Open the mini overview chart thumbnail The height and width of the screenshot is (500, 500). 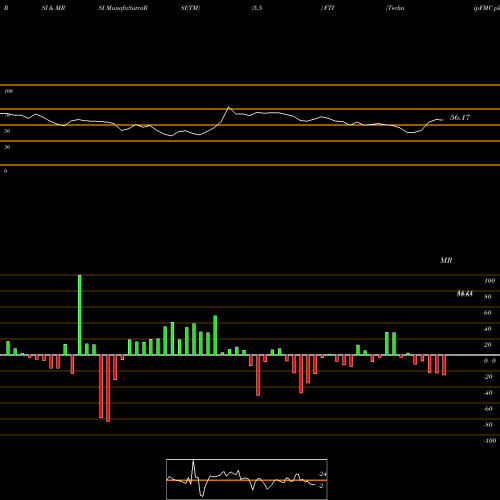[247, 479]
